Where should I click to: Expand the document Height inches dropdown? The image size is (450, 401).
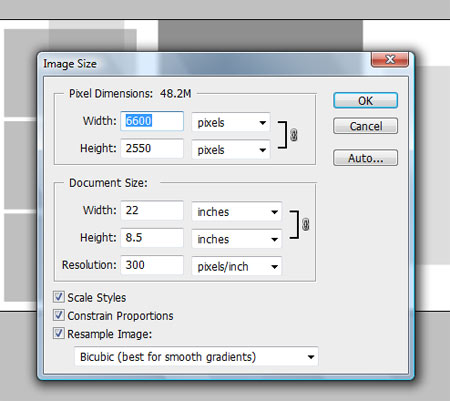[237, 239]
